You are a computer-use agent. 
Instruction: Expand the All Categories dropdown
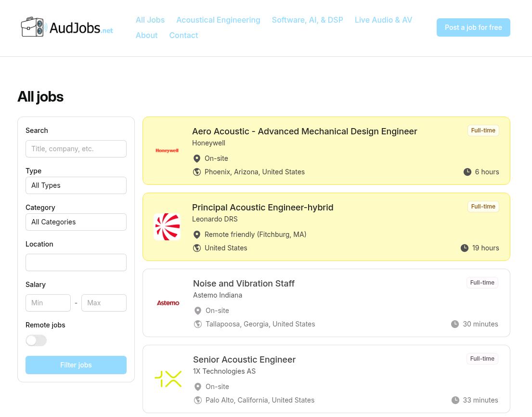pyautogui.click(x=76, y=222)
